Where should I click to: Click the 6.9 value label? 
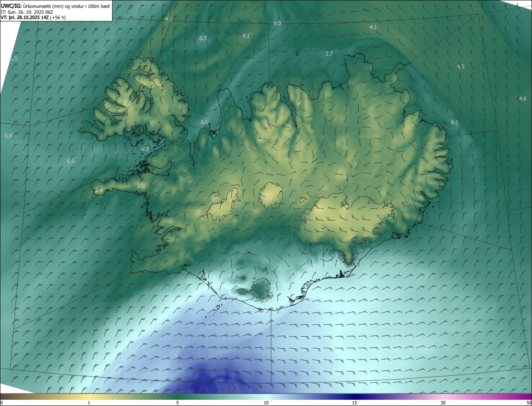pos(71,161)
